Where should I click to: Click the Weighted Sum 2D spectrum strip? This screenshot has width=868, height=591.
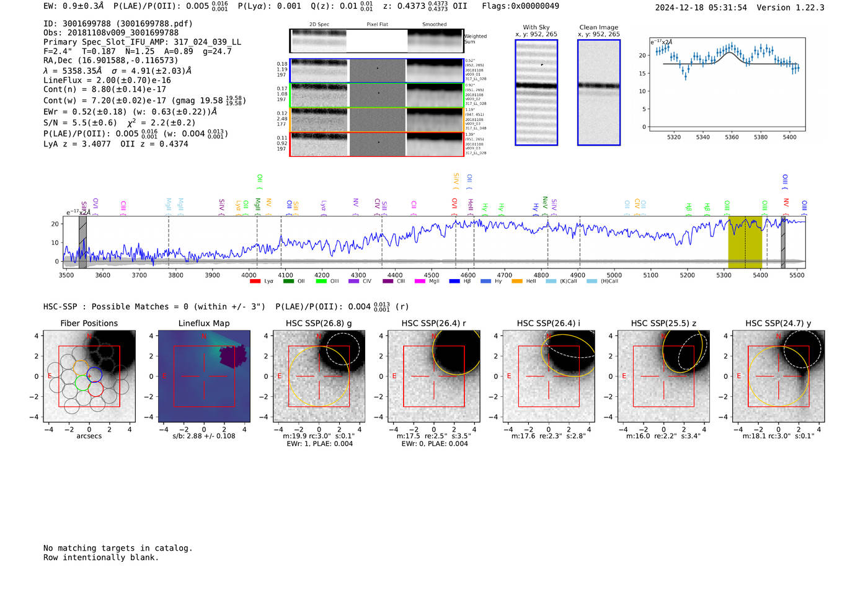coord(376,41)
